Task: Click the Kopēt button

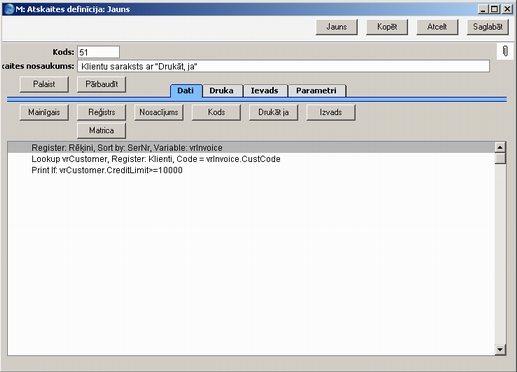Action: click(387, 27)
